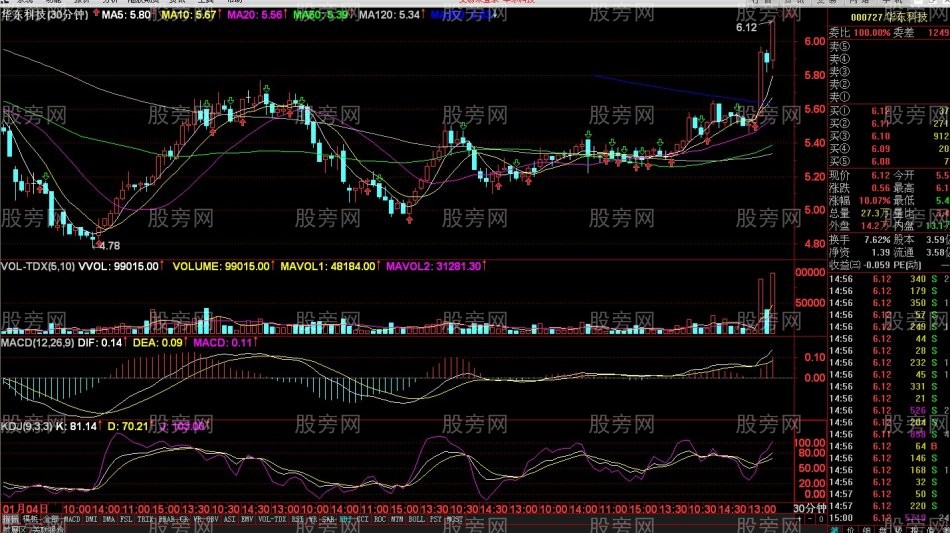Viewport: 950px width, 533px height.
Task: Switch to the TRIX indicator tab
Action: 145,519
